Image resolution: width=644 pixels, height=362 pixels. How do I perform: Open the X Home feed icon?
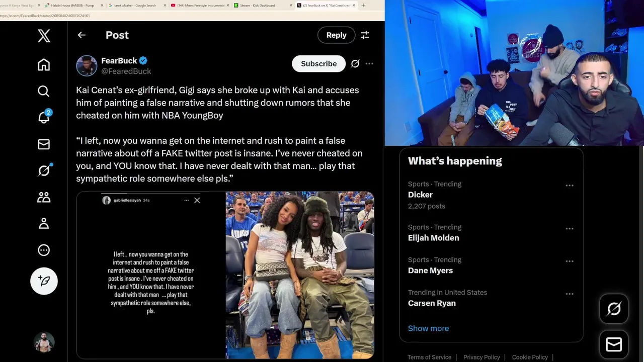[x=44, y=65]
